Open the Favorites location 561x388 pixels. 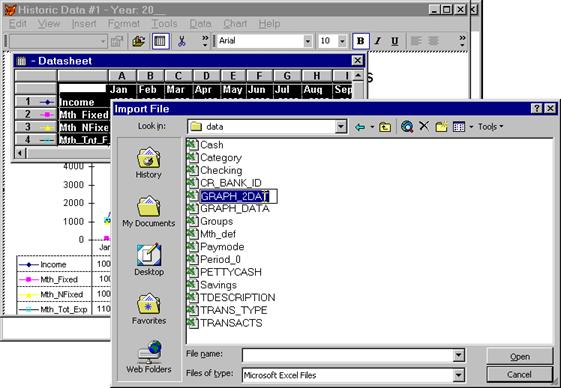149,309
